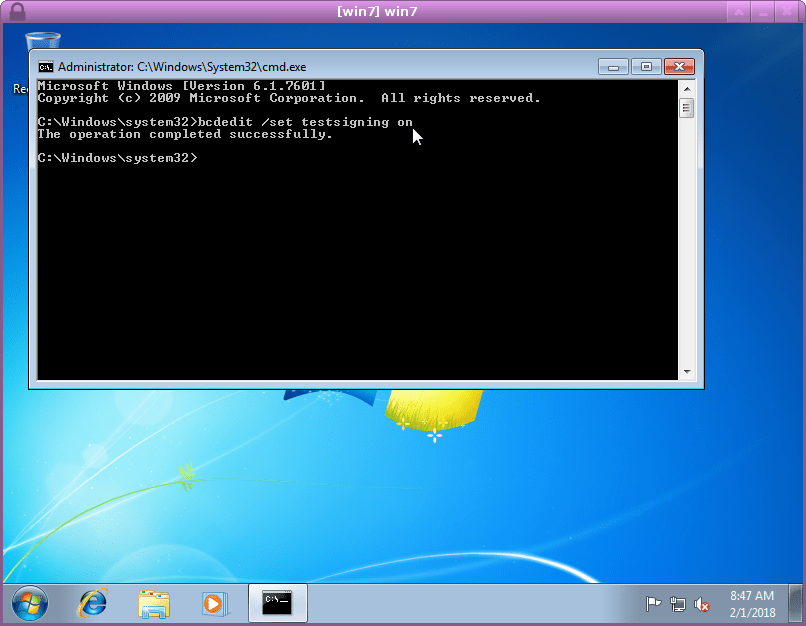View network status from the tray icon
Screen dimensions: 806x626
tap(678, 603)
